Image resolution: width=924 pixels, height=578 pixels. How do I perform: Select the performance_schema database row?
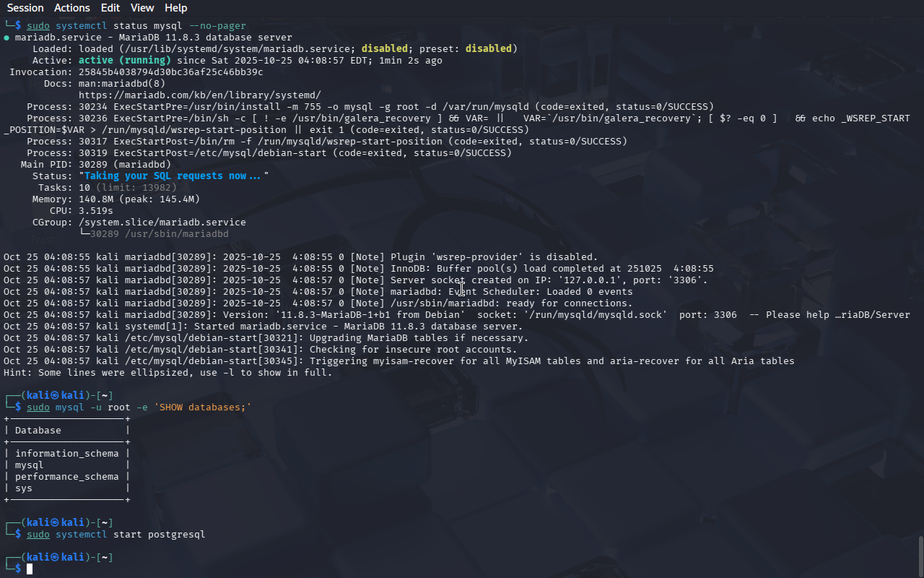66,477
